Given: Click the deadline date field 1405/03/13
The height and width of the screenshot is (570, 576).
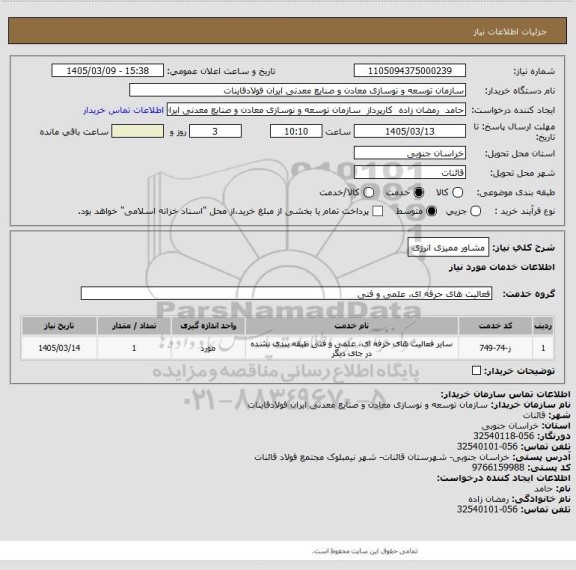Looking at the screenshot, I should pos(410,131).
